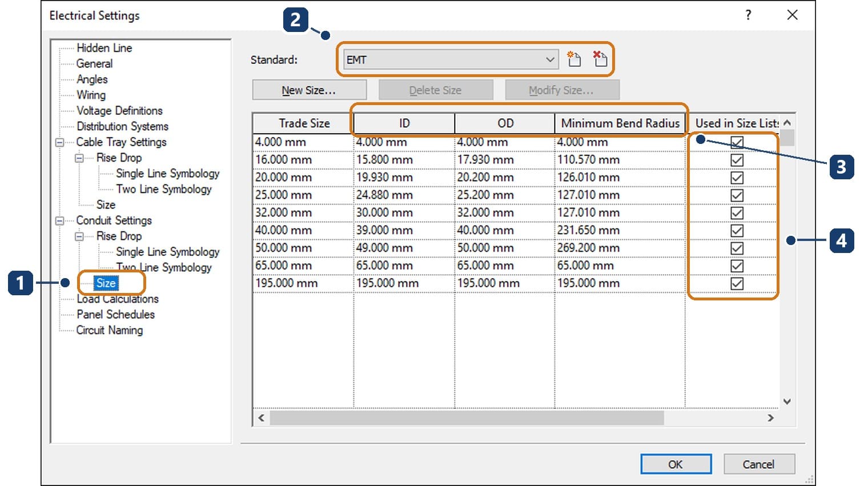This screenshot has height=486, width=868.
Task: Uncheck Used in Size Lists for 32.000 mm
Action: [x=737, y=213]
